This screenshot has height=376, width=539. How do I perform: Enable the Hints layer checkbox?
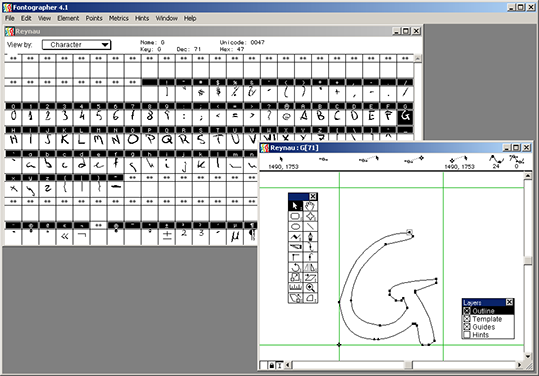pyautogui.click(x=467, y=334)
